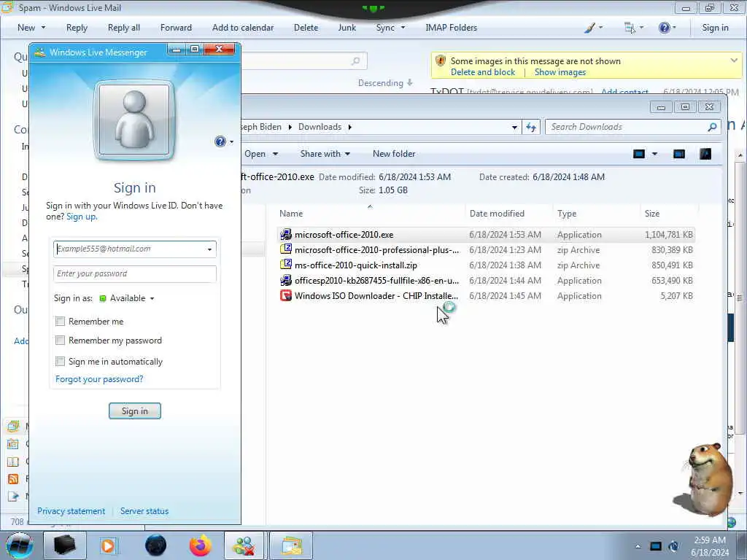Open the email address dropdown arrow
Image resolution: width=747 pixels, height=560 pixels.
209,249
